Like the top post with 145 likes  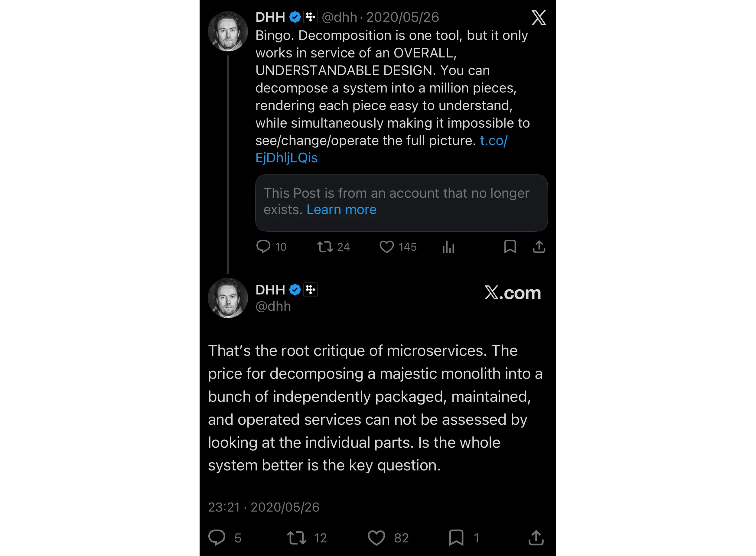387,247
